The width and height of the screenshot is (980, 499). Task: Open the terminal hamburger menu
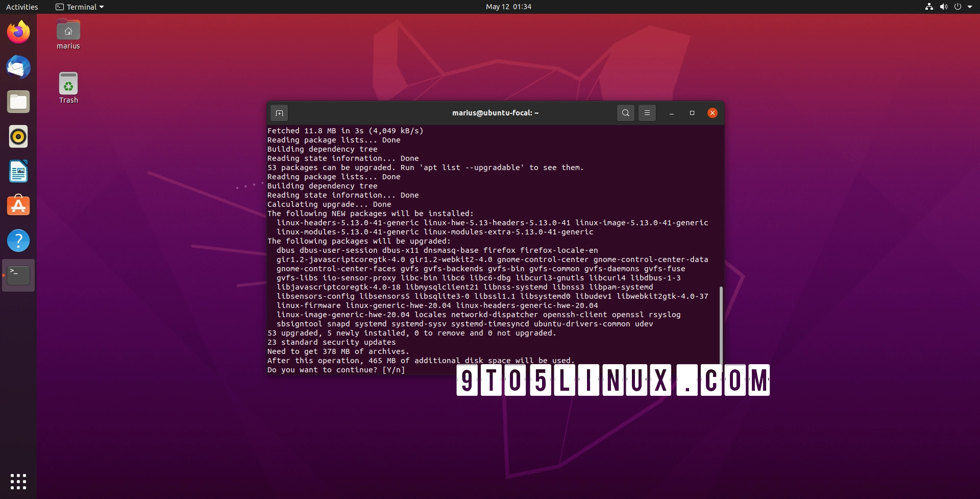click(x=647, y=113)
